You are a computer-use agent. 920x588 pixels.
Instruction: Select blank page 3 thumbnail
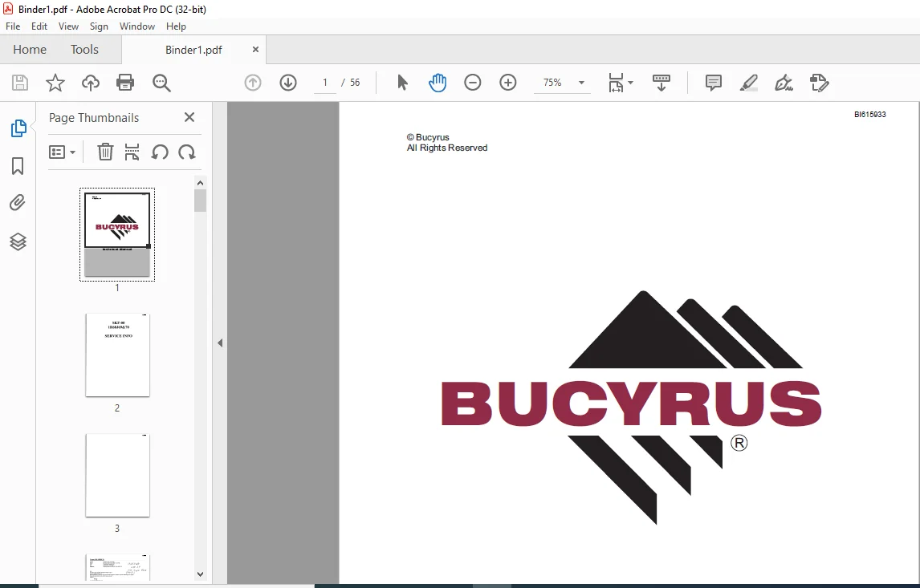click(x=117, y=476)
